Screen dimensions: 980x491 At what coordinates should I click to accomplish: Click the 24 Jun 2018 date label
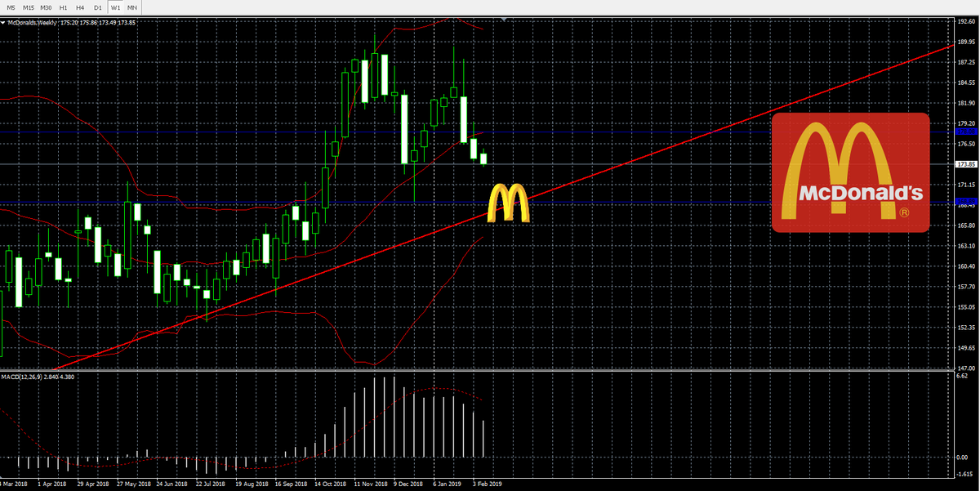(x=171, y=484)
